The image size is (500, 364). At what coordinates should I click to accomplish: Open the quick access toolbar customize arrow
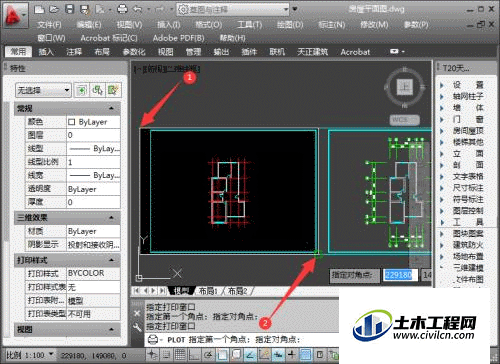pos(295,9)
